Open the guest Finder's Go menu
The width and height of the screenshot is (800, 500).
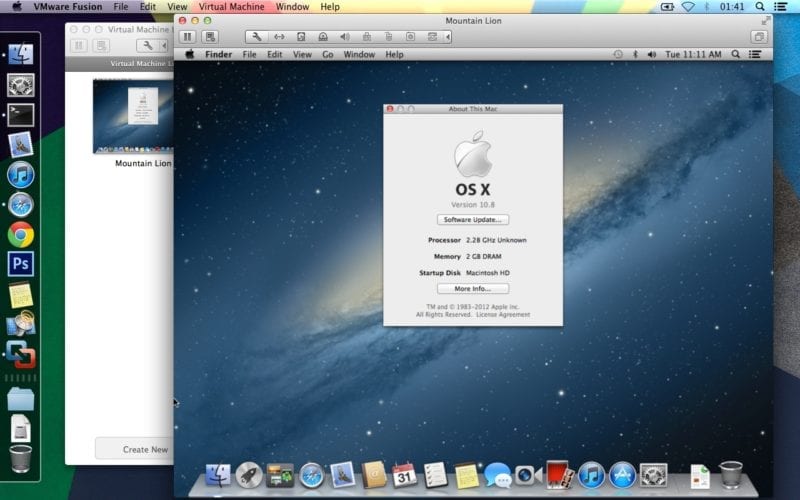point(328,54)
